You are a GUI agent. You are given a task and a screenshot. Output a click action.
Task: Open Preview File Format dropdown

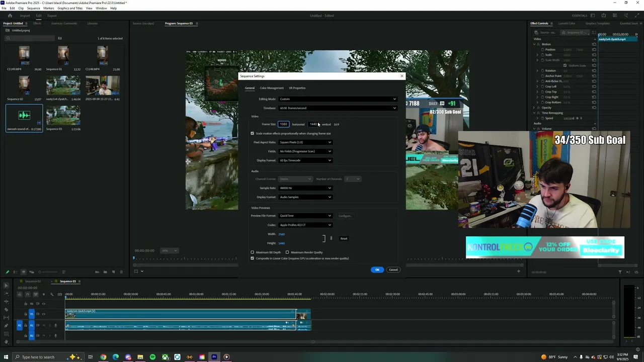305,216
